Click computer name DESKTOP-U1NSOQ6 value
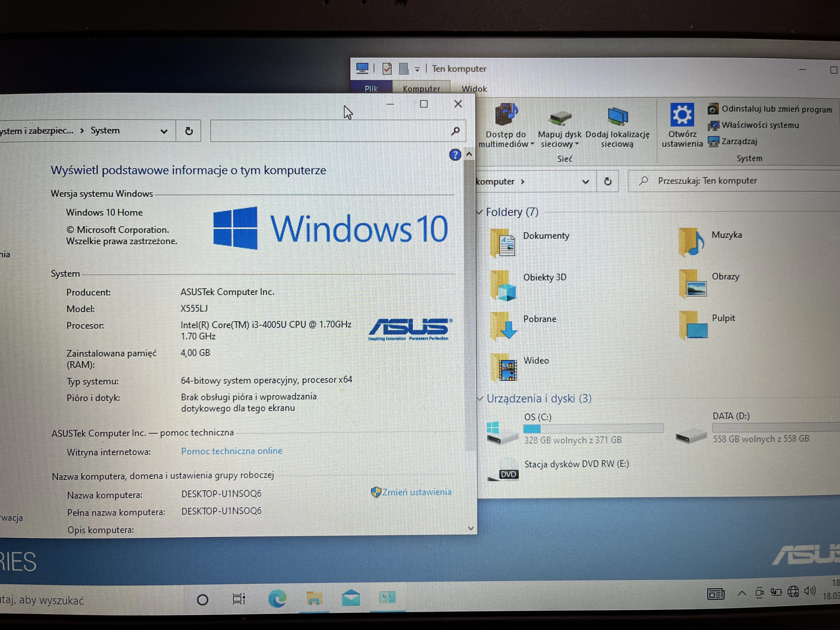The image size is (840, 630). click(x=221, y=494)
